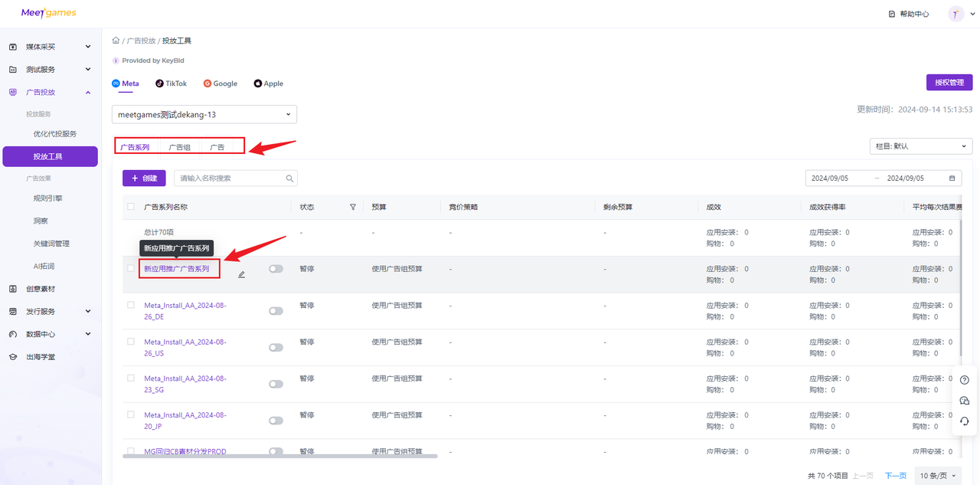Check the box for Meta_Install_AA_2024-08-23_SG row
The image size is (980, 485).
coord(131,378)
